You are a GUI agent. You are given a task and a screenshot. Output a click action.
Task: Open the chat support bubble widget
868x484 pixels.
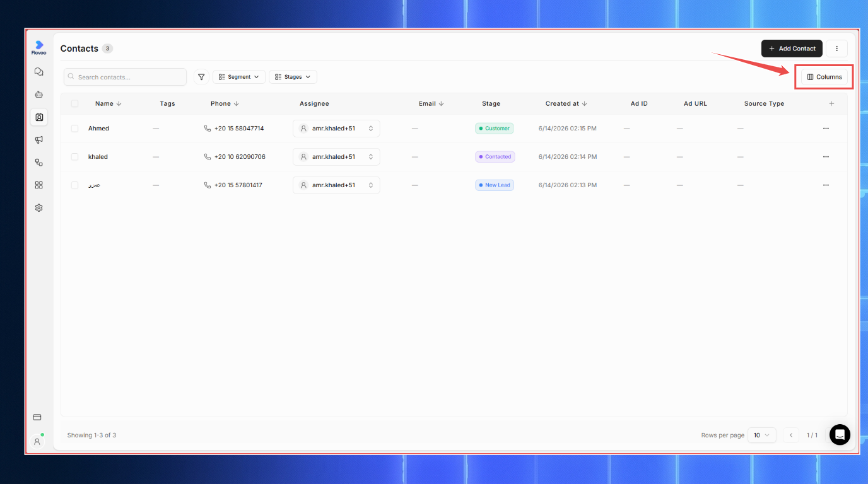(840, 435)
